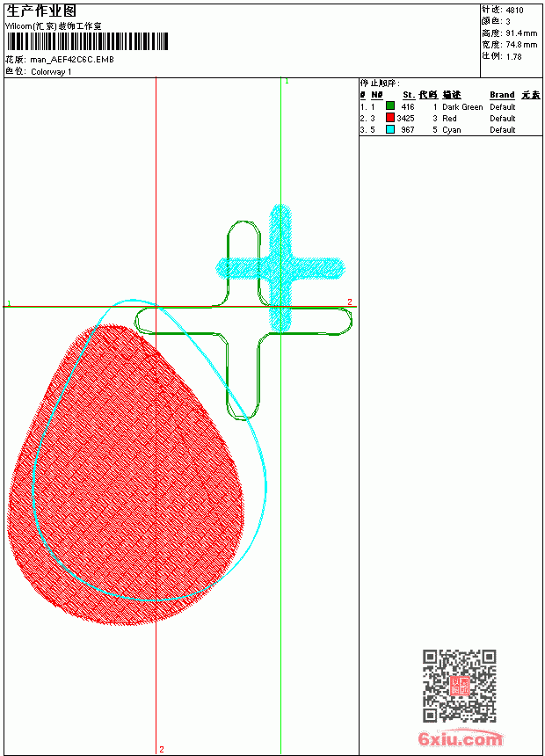Click the cyan teardrop outline
The width and height of the screenshot is (545, 756).
pyautogui.click(x=149, y=450)
